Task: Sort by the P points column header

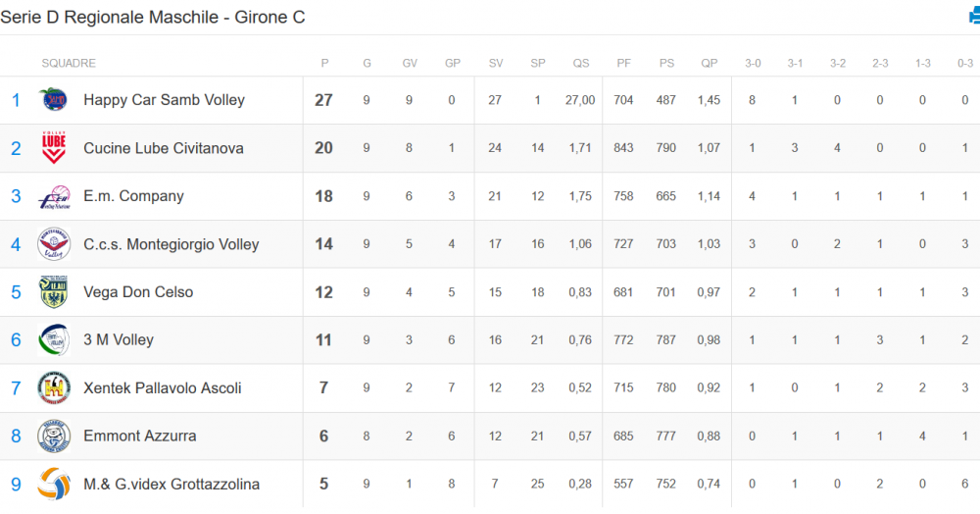Action: point(324,63)
